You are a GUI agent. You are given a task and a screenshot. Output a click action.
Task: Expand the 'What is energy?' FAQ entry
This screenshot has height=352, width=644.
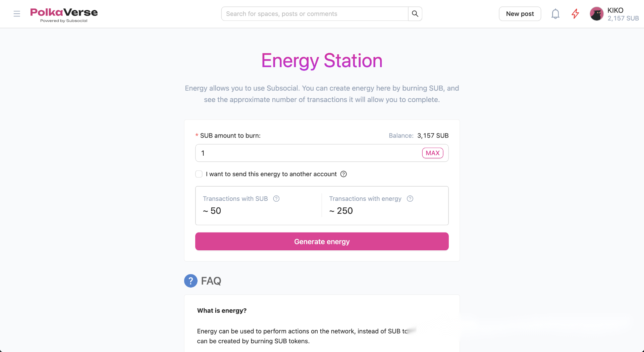click(x=222, y=311)
